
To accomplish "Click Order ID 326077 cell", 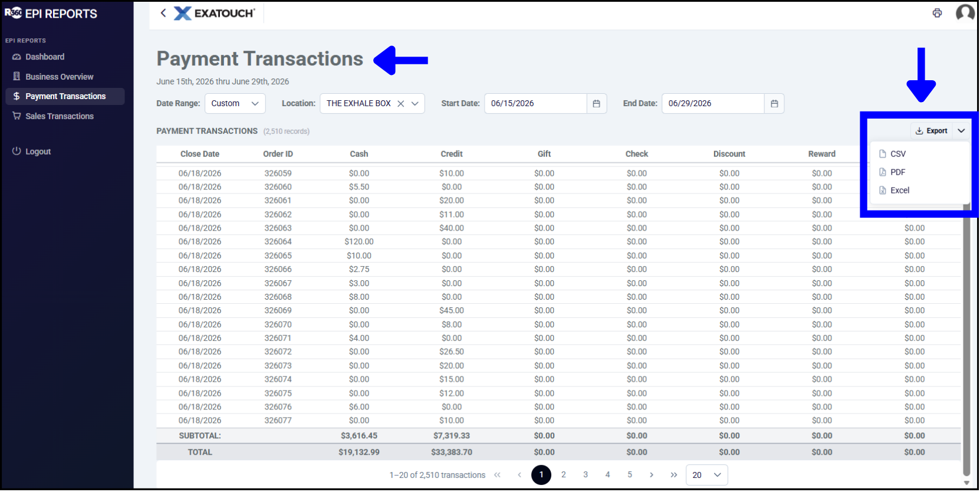I will tap(278, 421).
